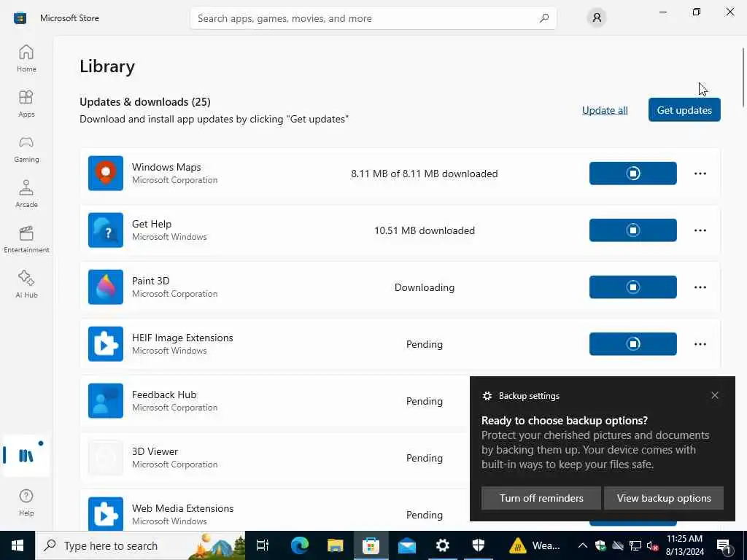Screen dimensions: 747x560
Task: Dismiss the Backup settings notification
Action: click(715, 395)
